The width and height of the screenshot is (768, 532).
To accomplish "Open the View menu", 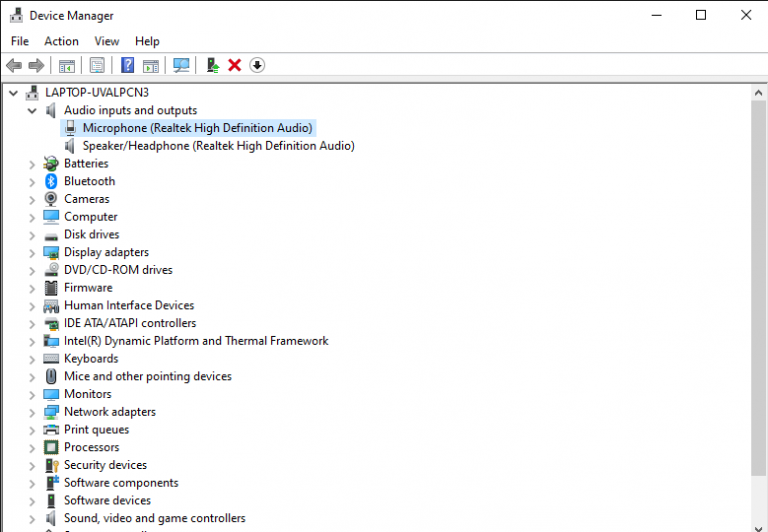I will 107,41.
